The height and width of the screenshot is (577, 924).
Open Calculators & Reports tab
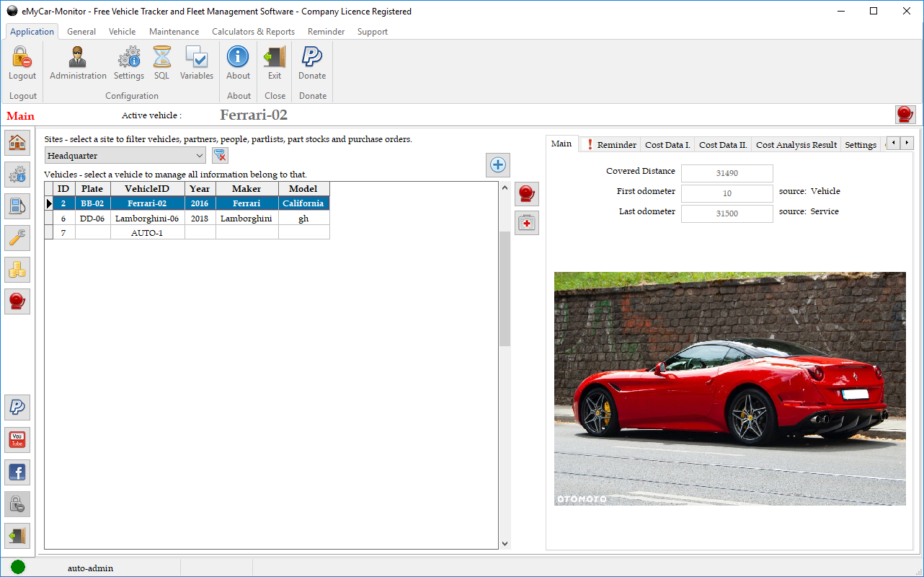254,32
